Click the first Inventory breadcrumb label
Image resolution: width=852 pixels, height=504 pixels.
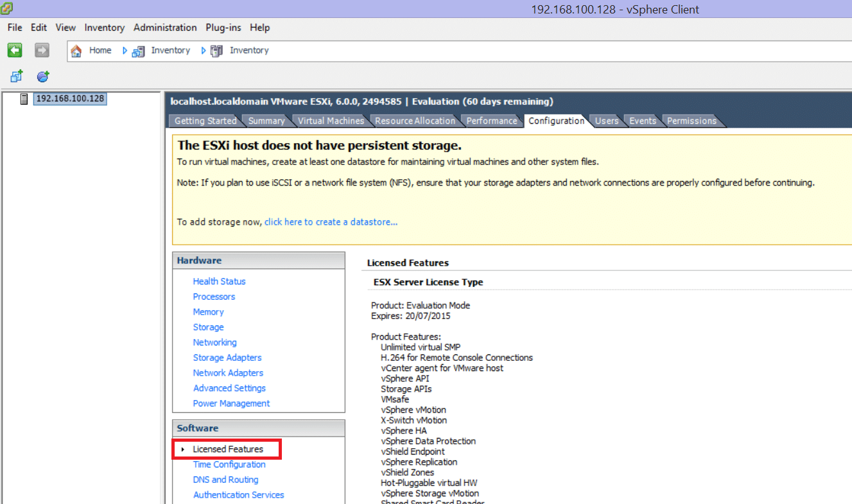[171, 50]
